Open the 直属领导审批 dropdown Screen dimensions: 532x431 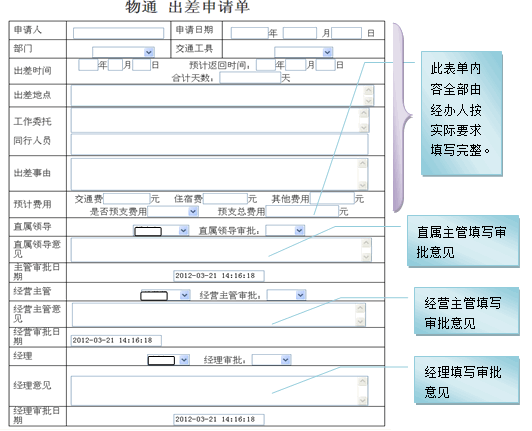click(285, 231)
